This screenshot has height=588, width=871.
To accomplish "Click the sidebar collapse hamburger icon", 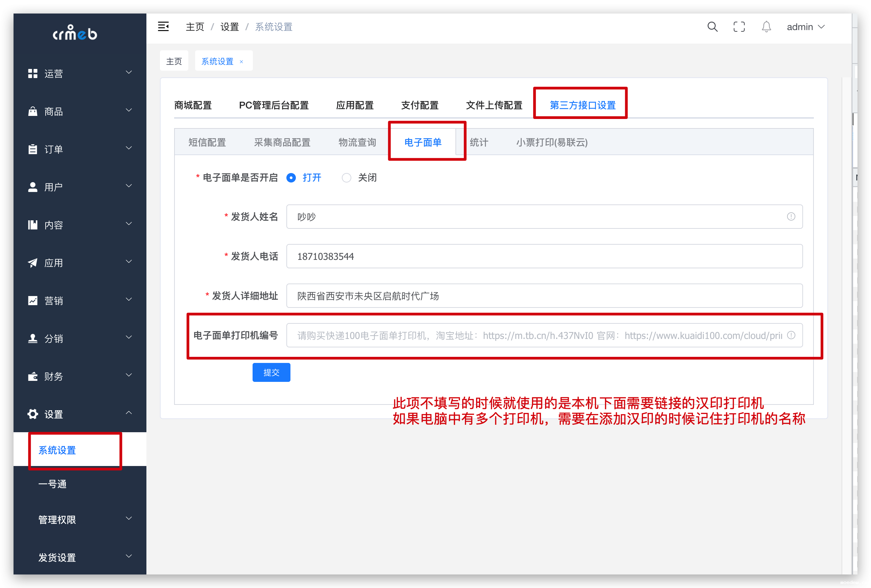I will 163,27.
